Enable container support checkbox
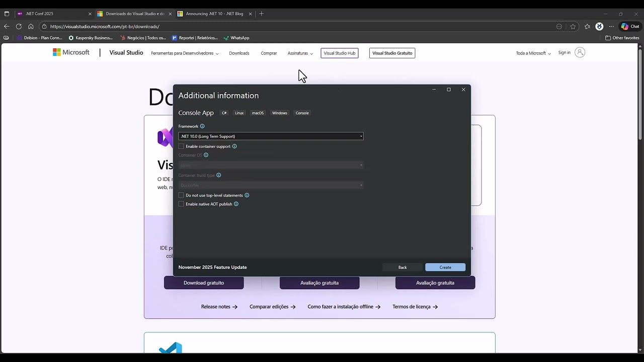This screenshot has width=644, height=362. pyautogui.click(x=181, y=146)
